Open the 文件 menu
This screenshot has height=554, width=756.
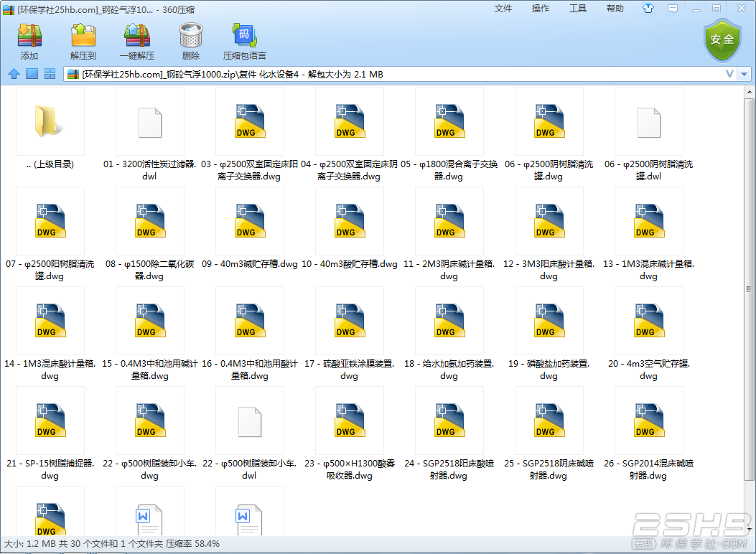503,8
